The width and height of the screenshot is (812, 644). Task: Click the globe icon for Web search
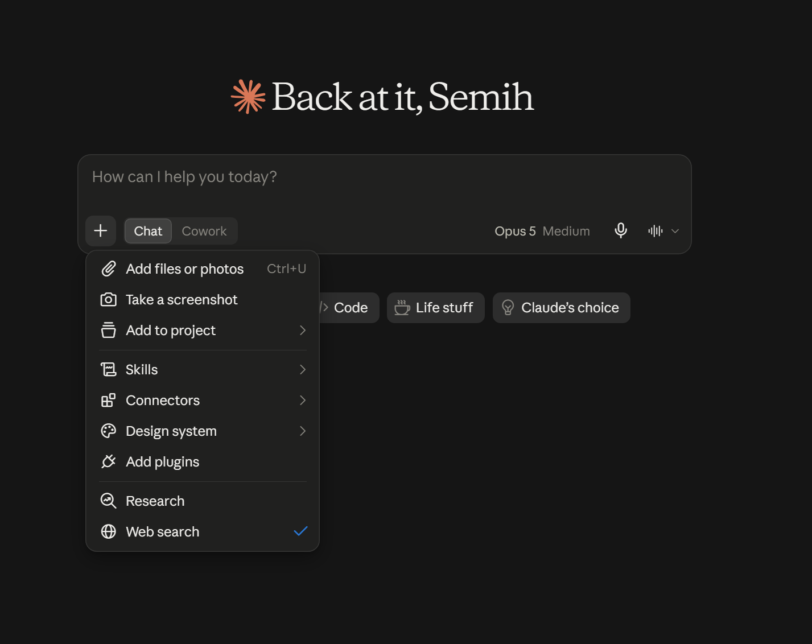pyautogui.click(x=109, y=532)
